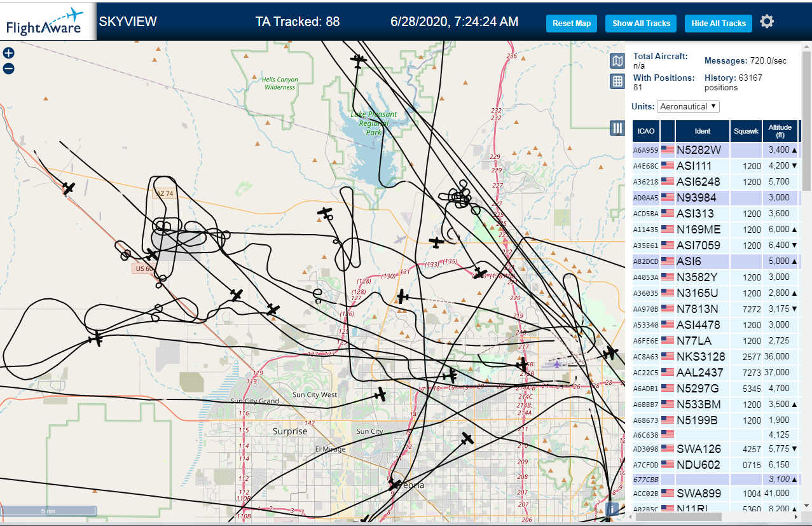Click the FlightAware logo

(x=48, y=21)
